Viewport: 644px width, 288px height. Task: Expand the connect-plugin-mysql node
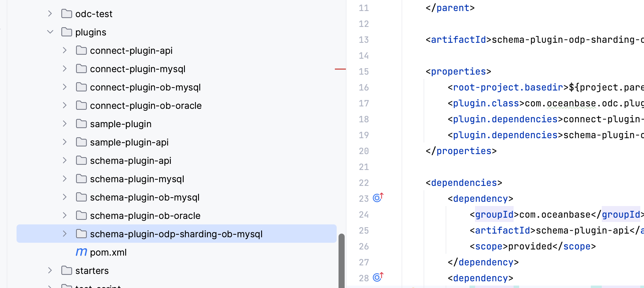pos(65,69)
